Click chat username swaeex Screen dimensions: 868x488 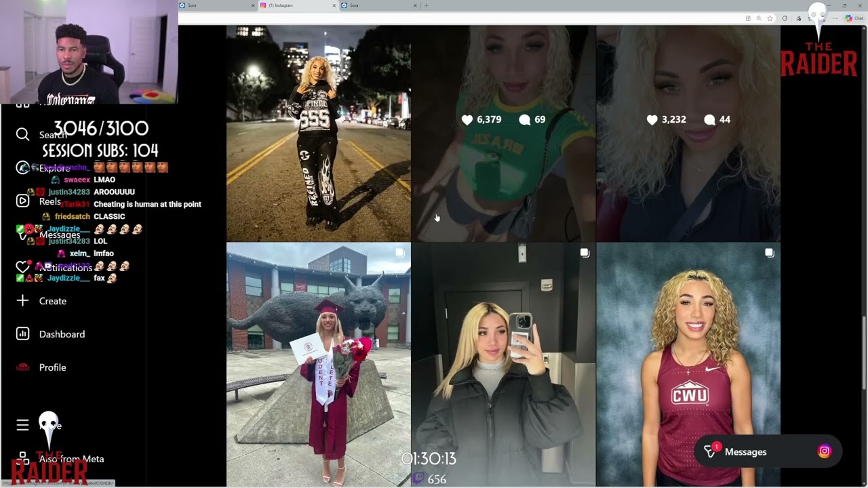[x=77, y=180]
